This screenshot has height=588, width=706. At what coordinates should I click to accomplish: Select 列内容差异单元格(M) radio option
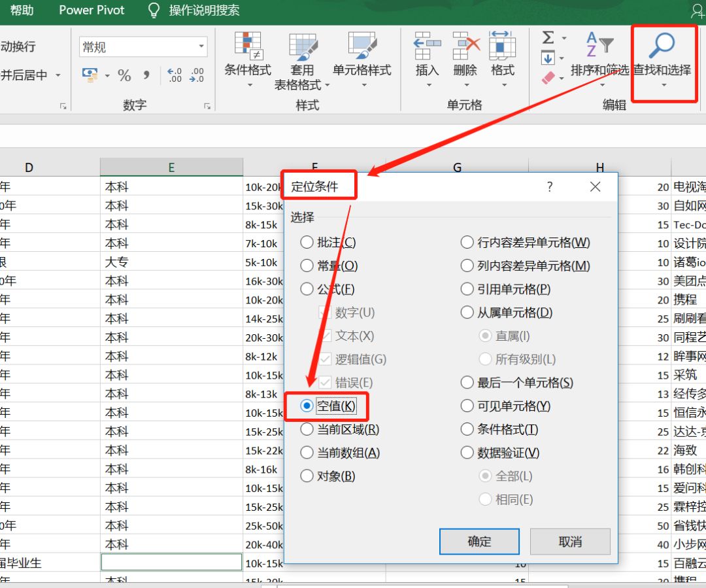click(x=526, y=266)
